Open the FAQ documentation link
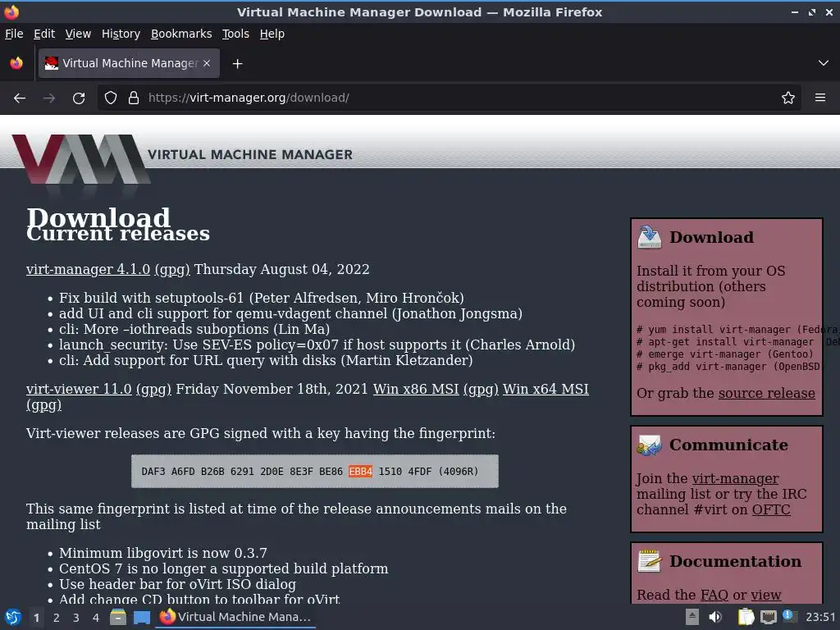This screenshot has height=630, width=840. pyautogui.click(x=714, y=595)
